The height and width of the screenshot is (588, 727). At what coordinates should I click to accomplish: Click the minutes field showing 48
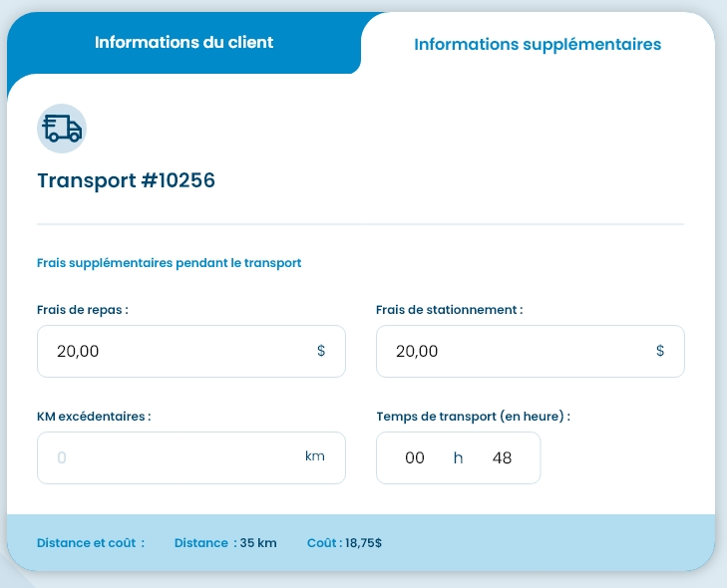click(502, 457)
